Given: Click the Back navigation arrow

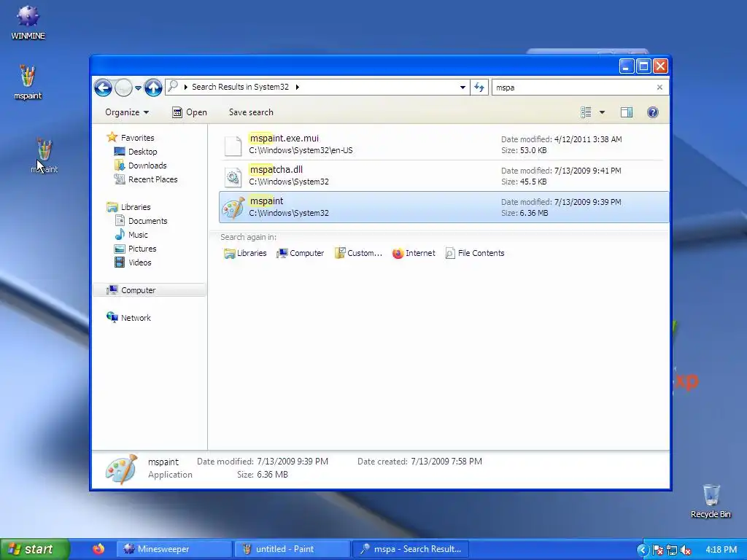Looking at the screenshot, I should (103, 87).
